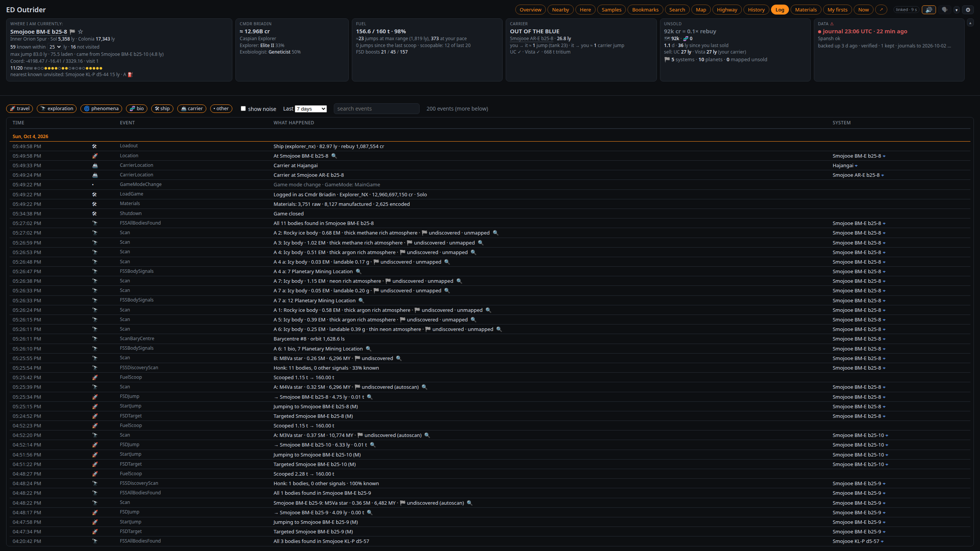The height and width of the screenshot is (551, 980).
Task: Bookmark current system with star icon
Action: [80, 32]
